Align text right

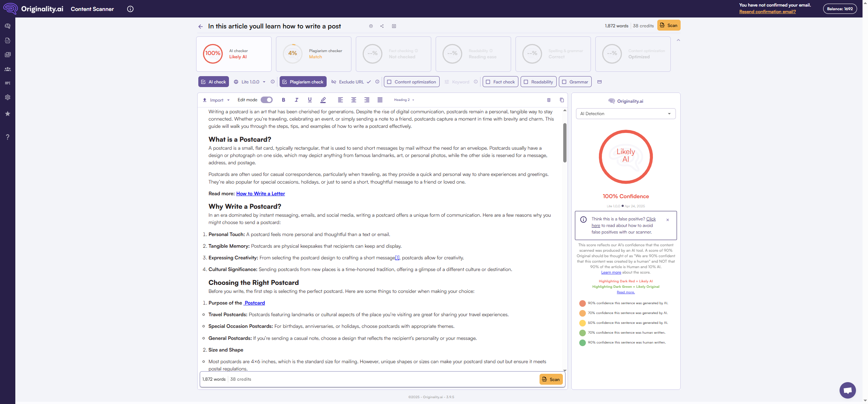click(x=367, y=100)
